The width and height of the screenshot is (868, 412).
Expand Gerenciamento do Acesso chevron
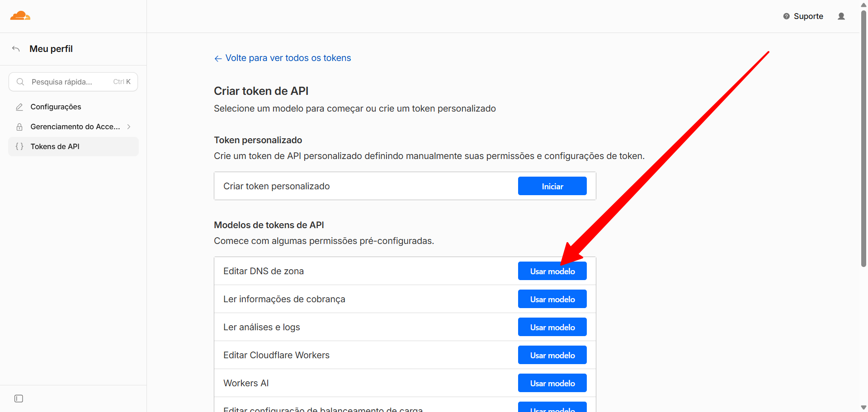point(129,127)
